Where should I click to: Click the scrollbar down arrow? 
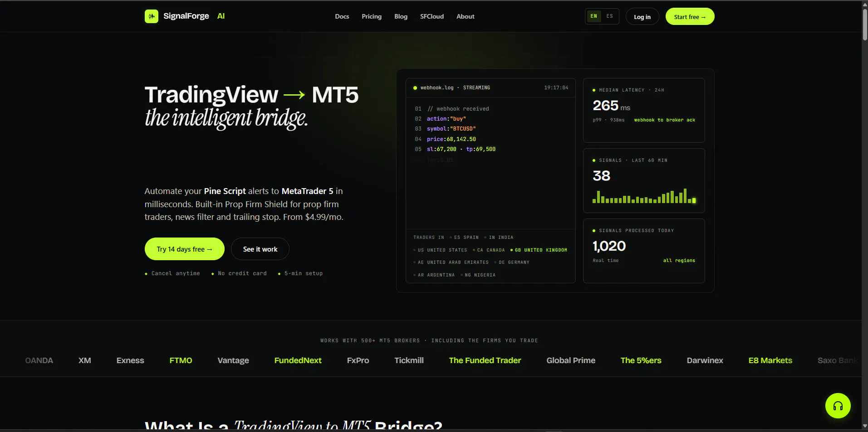pos(865,426)
